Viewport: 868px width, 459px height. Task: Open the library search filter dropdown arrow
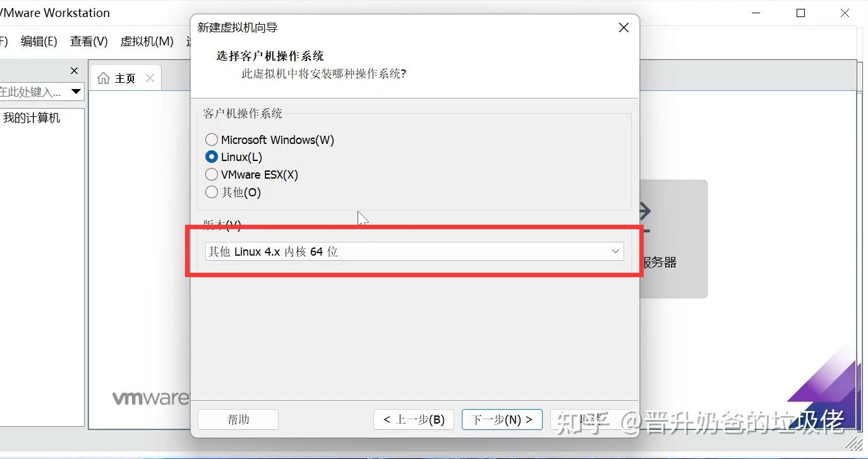(x=76, y=92)
